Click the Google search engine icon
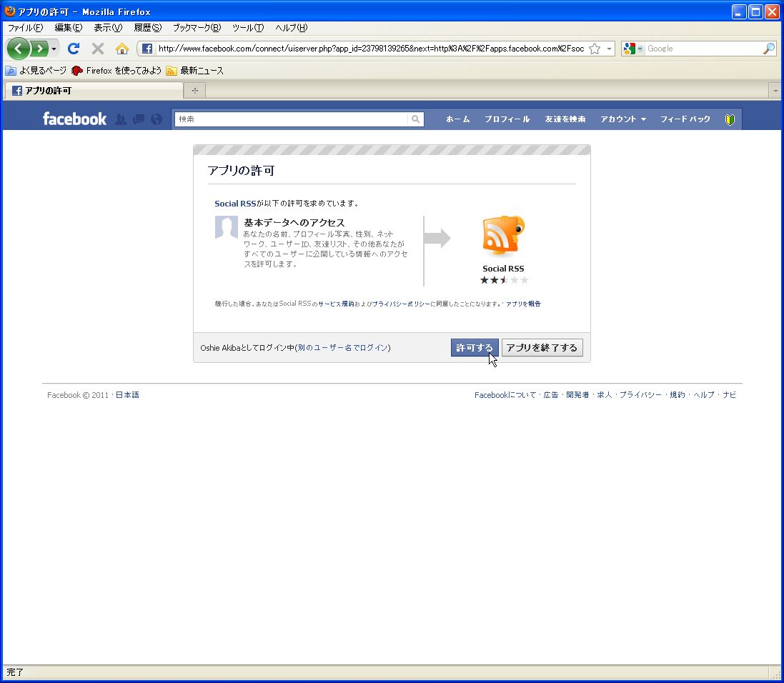The image size is (784, 683). click(630, 49)
